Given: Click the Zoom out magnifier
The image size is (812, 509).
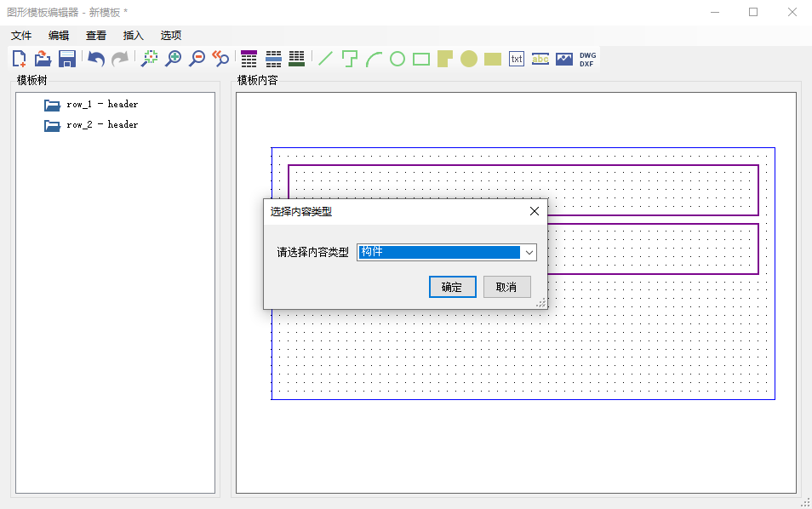Looking at the screenshot, I should pos(197,59).
